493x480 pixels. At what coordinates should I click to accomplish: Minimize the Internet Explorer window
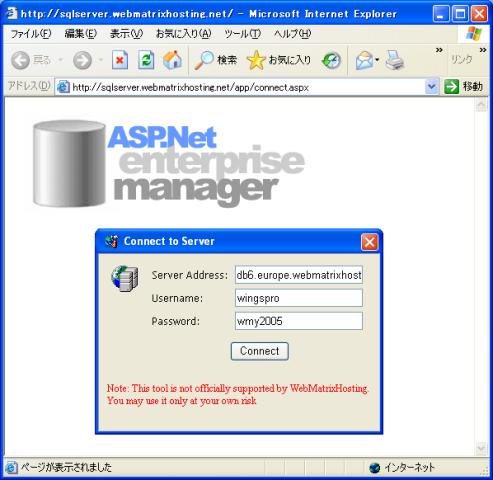point(441,14)
